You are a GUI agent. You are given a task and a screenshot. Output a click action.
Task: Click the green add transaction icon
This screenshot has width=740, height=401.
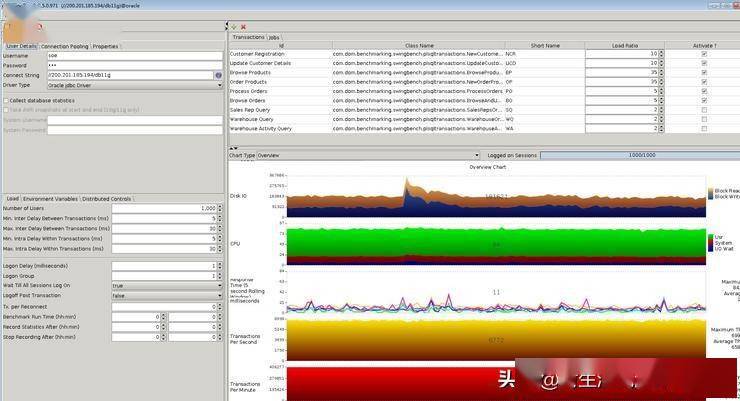point(234,27)
